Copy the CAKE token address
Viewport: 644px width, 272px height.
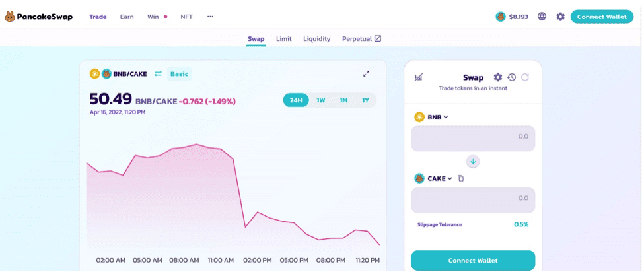[461, 178]
